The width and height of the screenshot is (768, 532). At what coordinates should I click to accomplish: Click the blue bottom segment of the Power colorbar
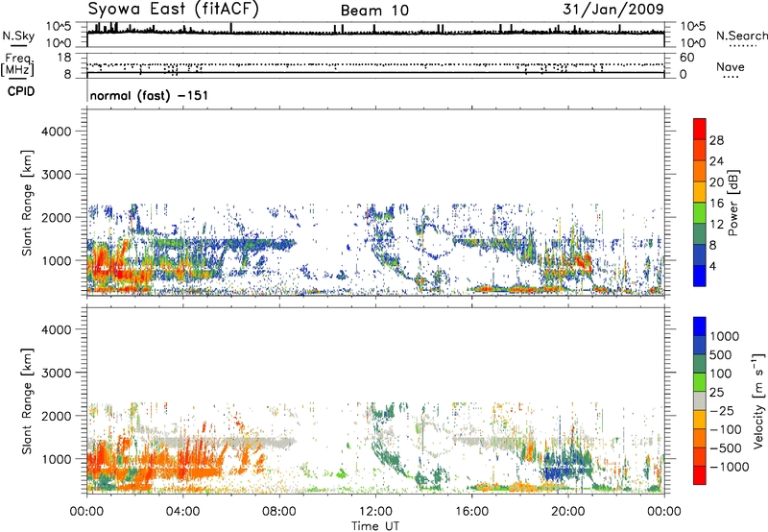pos(700,276)
